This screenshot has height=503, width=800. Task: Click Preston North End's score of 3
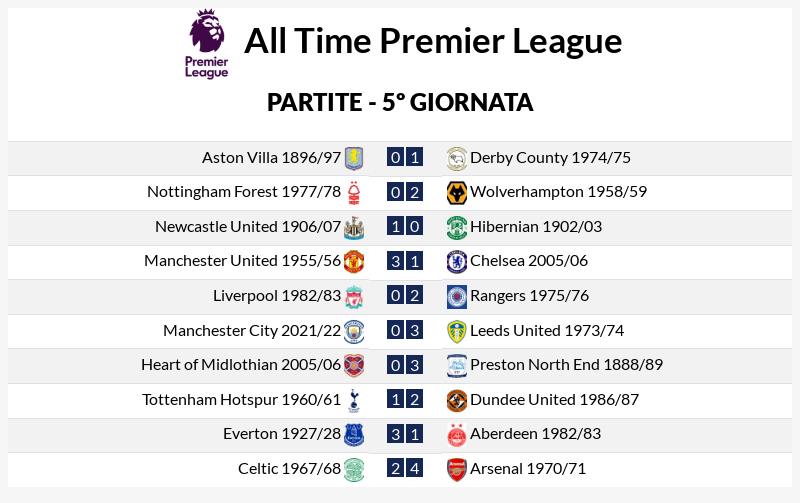[415, 365]
